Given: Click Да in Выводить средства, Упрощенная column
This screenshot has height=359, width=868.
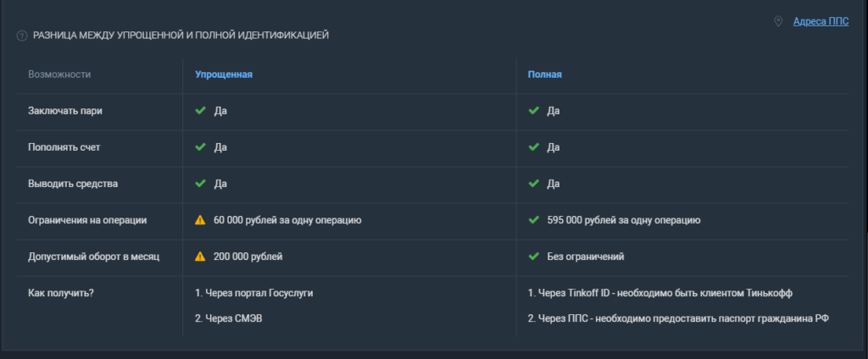Looking at the screenshot, I should coord(221,184).
